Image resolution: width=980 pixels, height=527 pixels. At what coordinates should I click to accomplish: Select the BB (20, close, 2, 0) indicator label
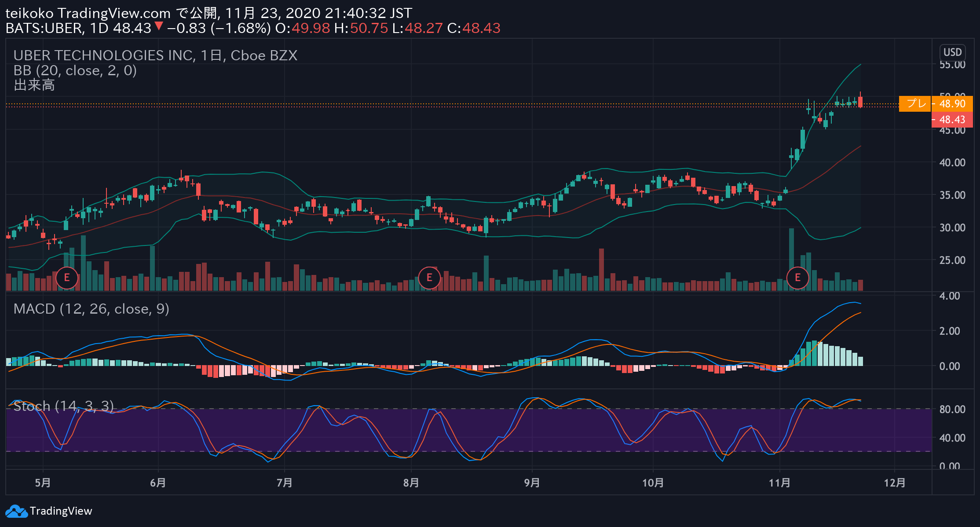click(75, 70)
